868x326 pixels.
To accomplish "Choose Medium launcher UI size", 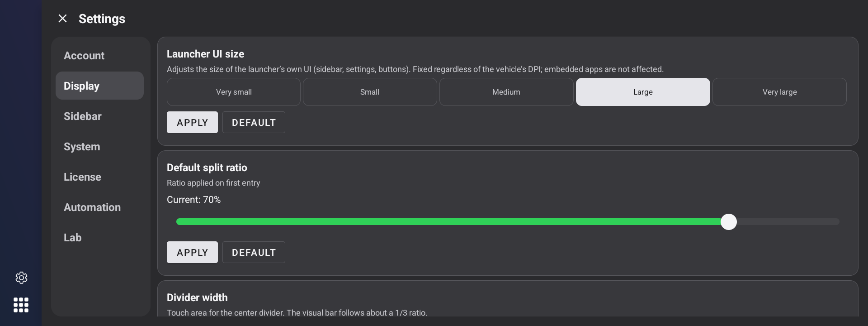I will [x=506, y=92].
